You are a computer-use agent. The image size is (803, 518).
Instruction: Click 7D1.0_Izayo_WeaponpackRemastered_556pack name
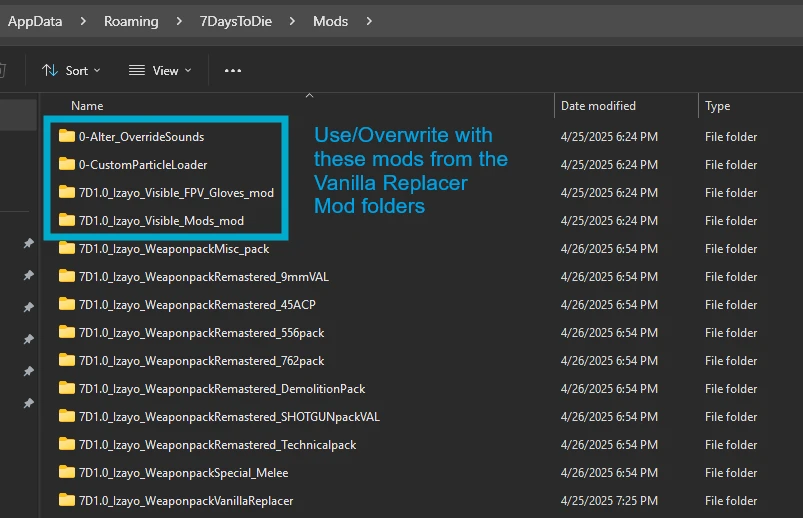pyautogui.click(x=201, y=333)
